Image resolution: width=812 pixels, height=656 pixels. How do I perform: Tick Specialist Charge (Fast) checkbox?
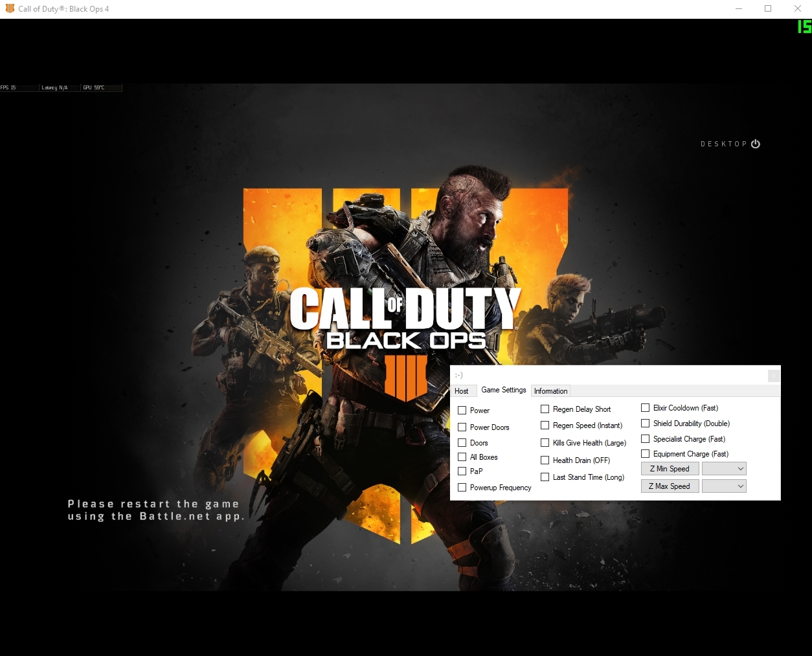point(646,439)
